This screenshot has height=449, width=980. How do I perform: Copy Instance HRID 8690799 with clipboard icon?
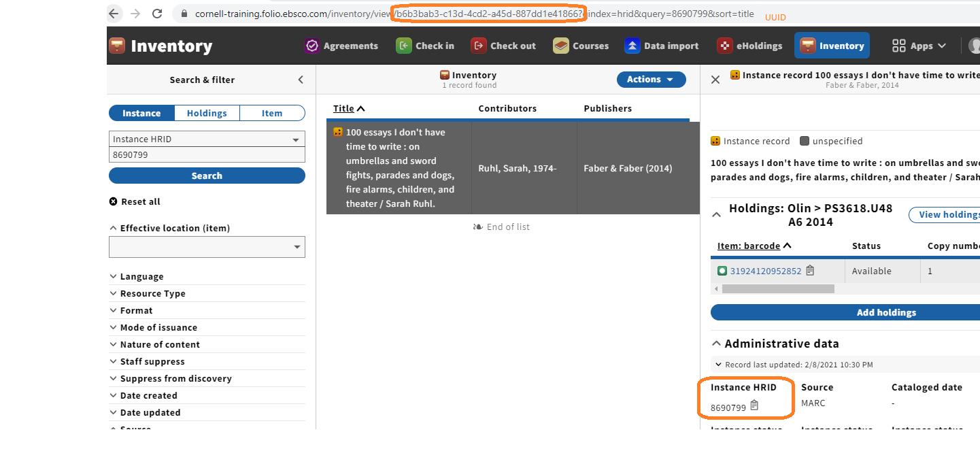point(754,406)
